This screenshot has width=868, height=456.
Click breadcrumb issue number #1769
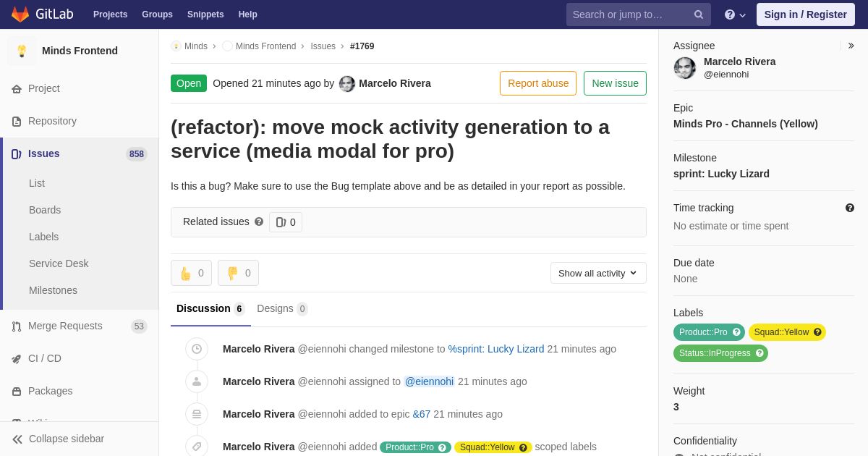coord(362,46)
